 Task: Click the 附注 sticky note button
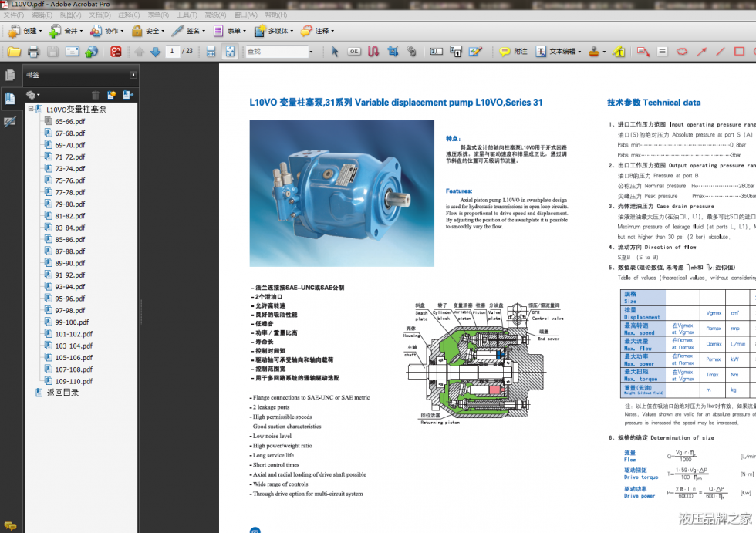[514, 52]
